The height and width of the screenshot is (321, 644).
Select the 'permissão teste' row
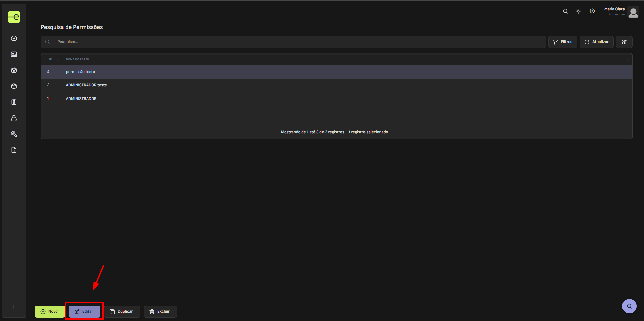point(337,72)
